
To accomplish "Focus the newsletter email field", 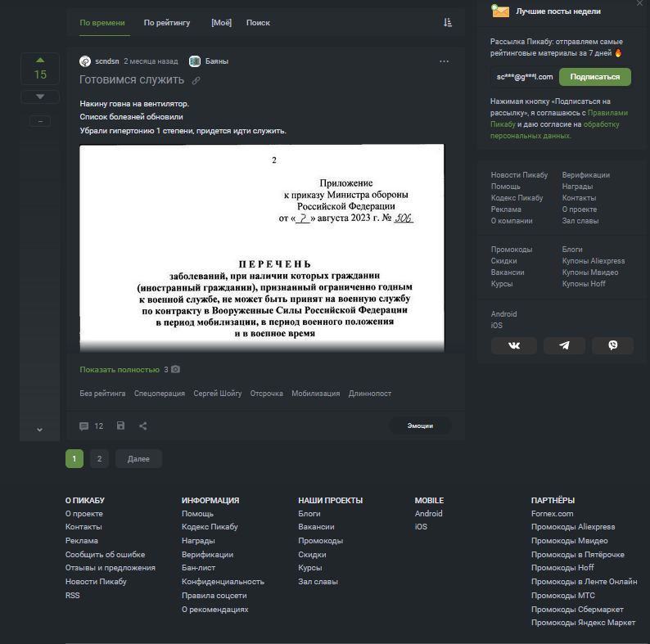I will [525, 77].
